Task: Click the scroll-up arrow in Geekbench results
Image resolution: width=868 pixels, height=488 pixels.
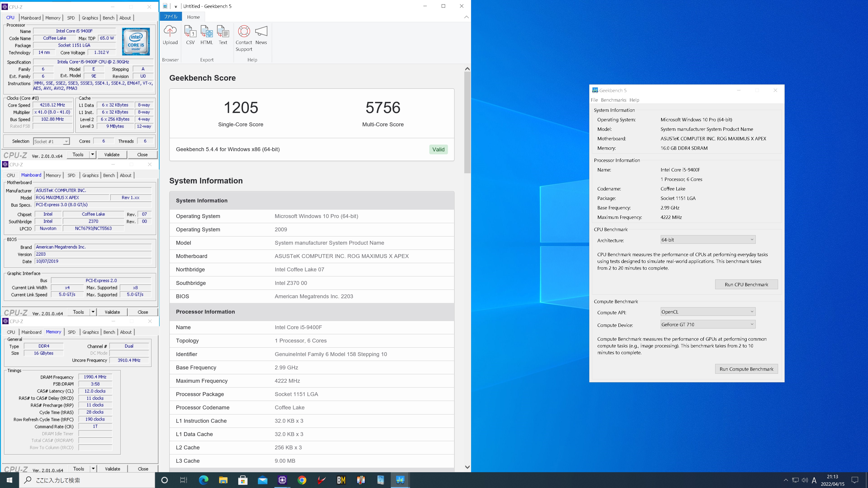Action: pos(467,69)
